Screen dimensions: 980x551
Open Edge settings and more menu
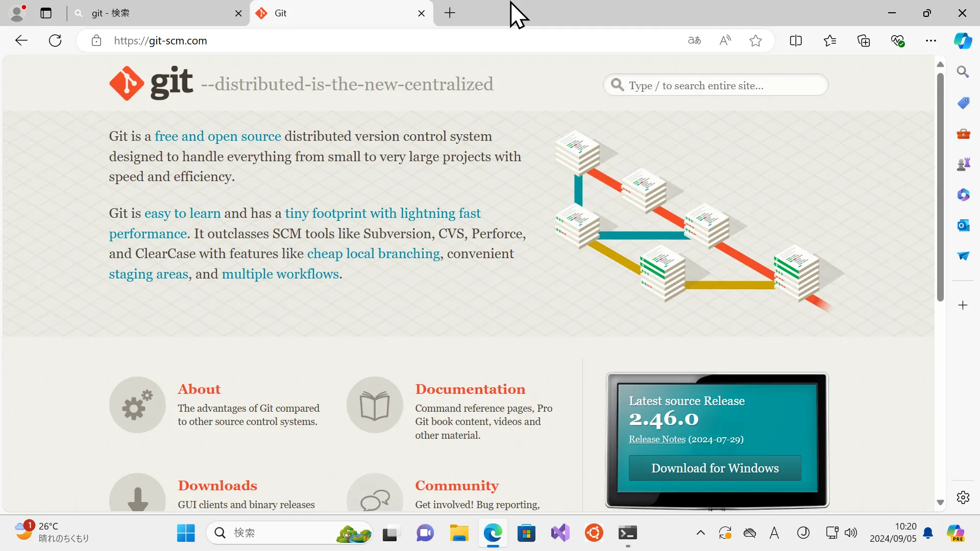pos(931,41)
